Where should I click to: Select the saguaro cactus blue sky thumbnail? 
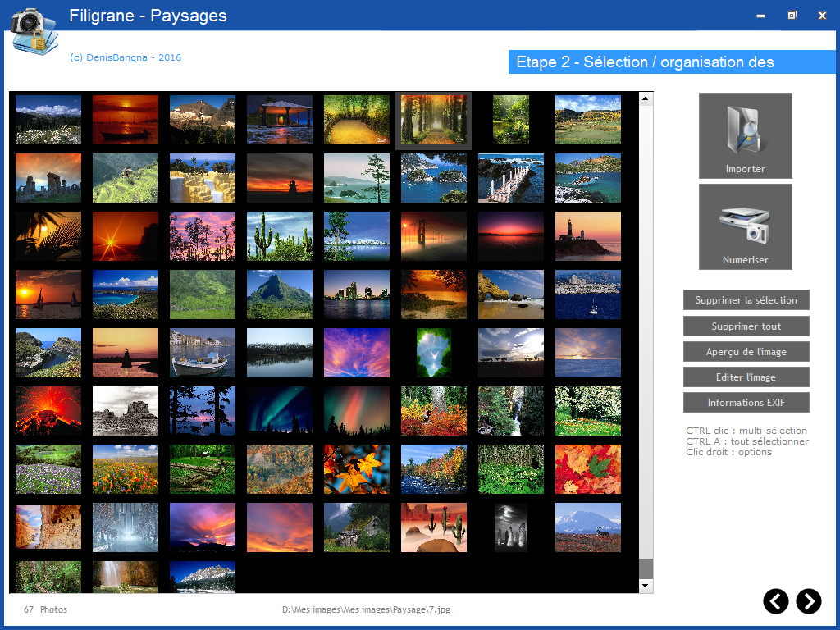click(280, 236)
